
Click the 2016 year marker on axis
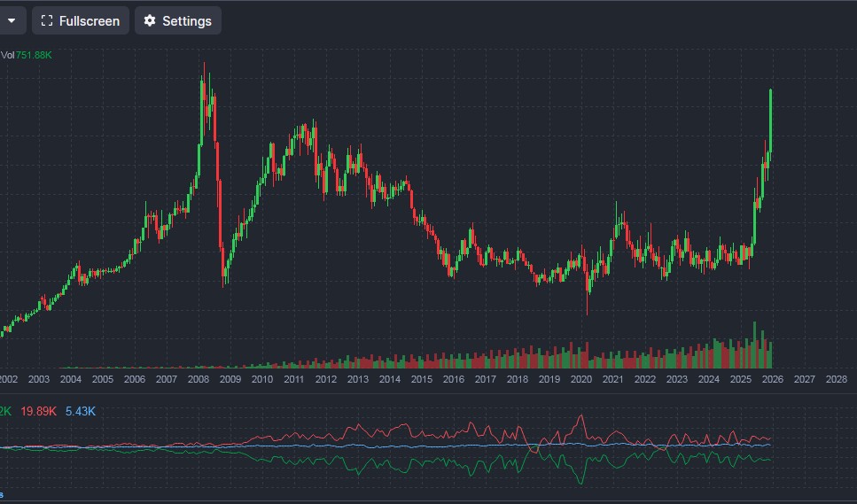(453, 379)
